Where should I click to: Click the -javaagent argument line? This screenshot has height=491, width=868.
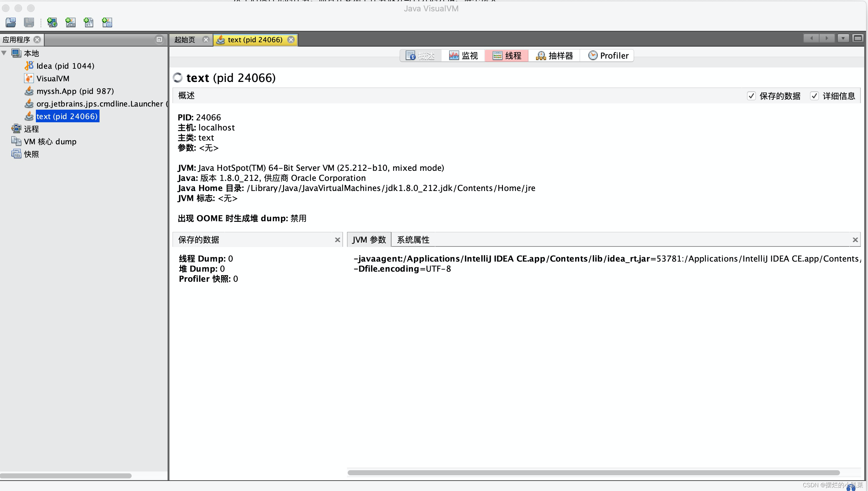tap(607, 259)
